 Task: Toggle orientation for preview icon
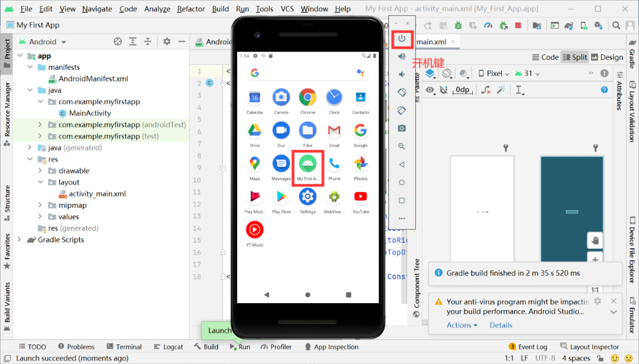[447, 74]
